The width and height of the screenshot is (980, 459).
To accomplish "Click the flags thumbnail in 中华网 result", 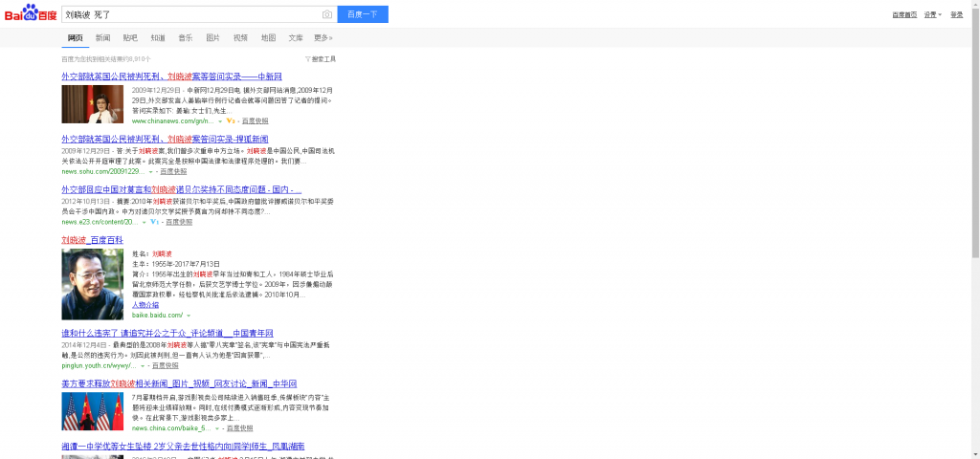I will pos(93,411).
